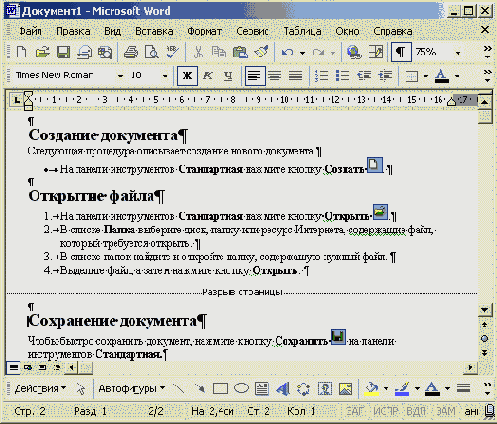Screen dimensions: 497x424
Task: Open fill color dropdown arrow
Action: (x=386, y=389)
